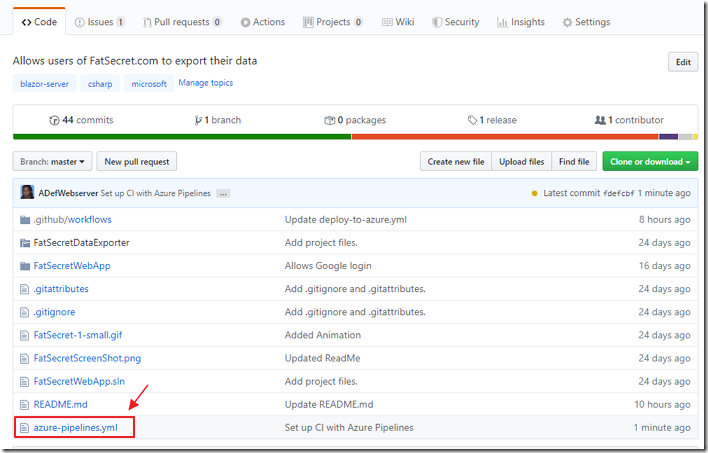Click the yellow commit status dot
Viewport: 708px width, 453px height.
click(x=535, y=193)
